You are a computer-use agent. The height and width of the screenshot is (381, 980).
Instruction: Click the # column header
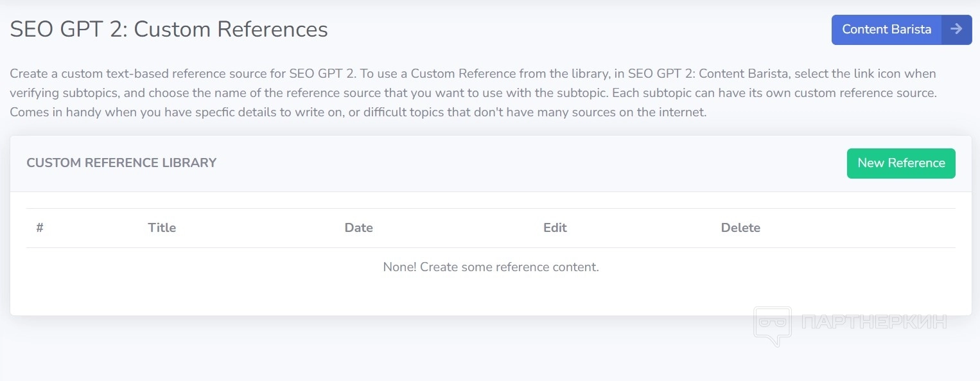[40, 228]
